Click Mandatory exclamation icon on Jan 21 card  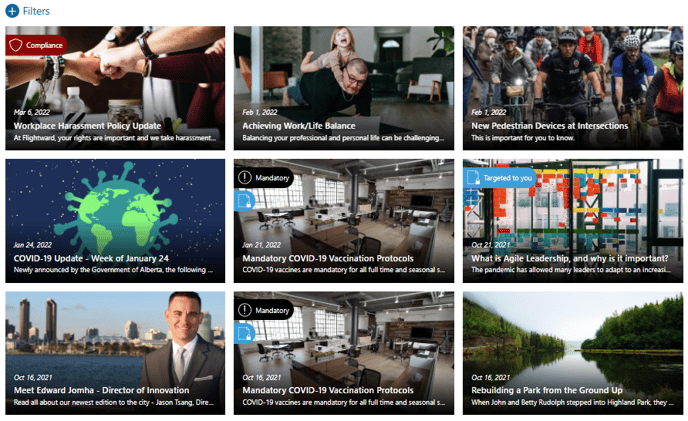(x=244, y=178)
